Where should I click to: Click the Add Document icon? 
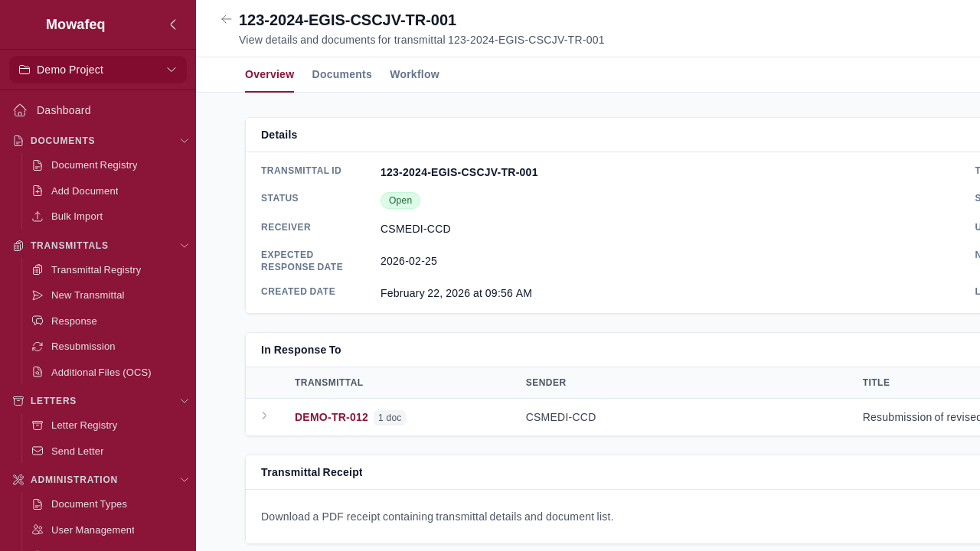[x=38, y=191]
